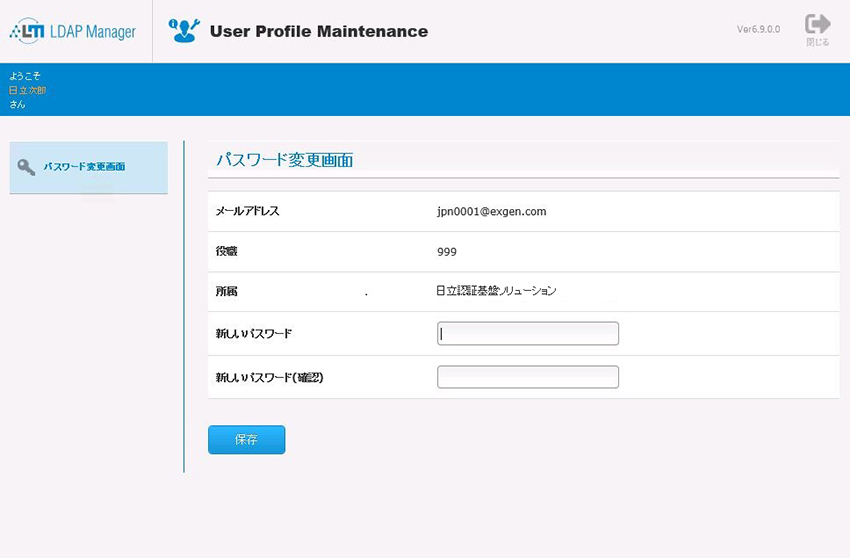Click the User Profile Maintenance people icon

[184, 31]
